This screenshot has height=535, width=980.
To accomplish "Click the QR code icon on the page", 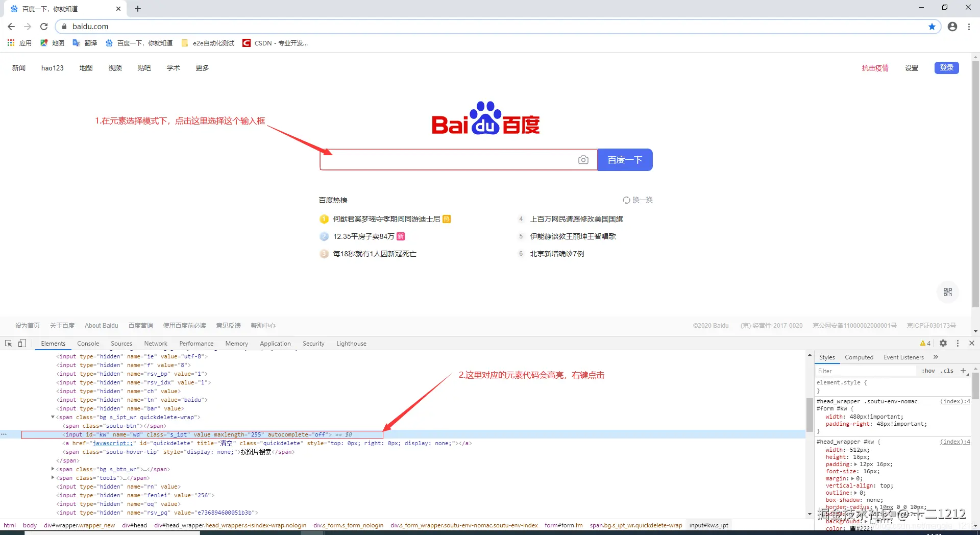I will point(948,292).
